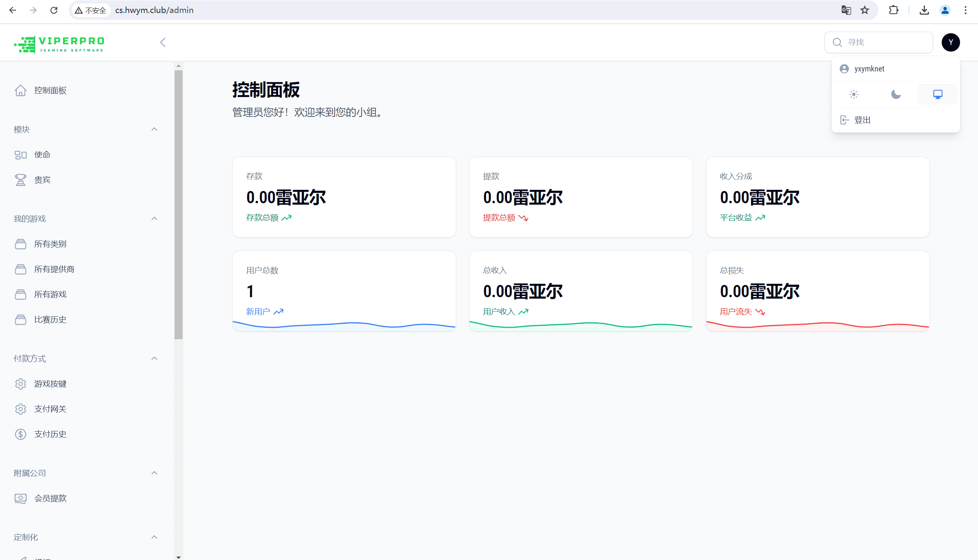Collapse the 我的游戏 sidebar section
This screenshot has width=978, height=560.
[154, 218]
